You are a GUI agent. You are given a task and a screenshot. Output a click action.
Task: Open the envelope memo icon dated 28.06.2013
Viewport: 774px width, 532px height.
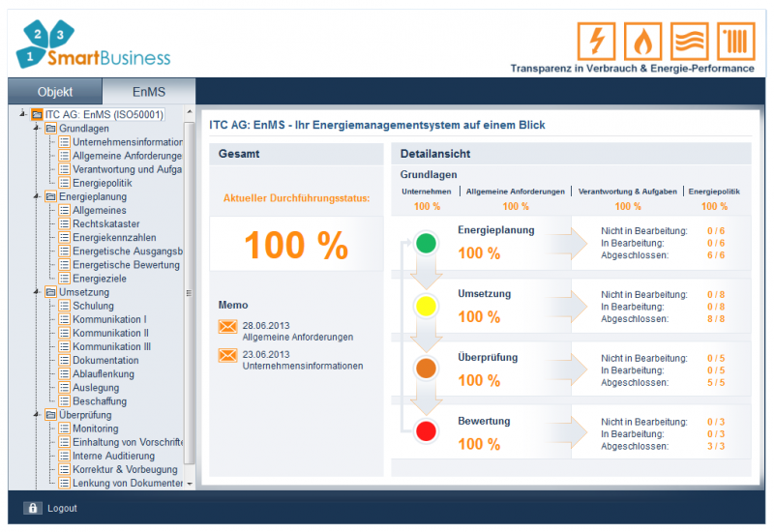point(227,327)
